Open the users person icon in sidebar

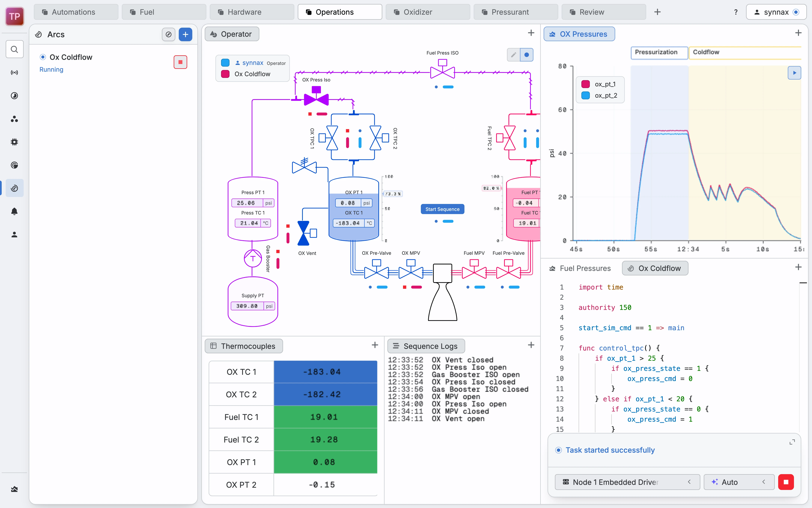pos(14,234)
